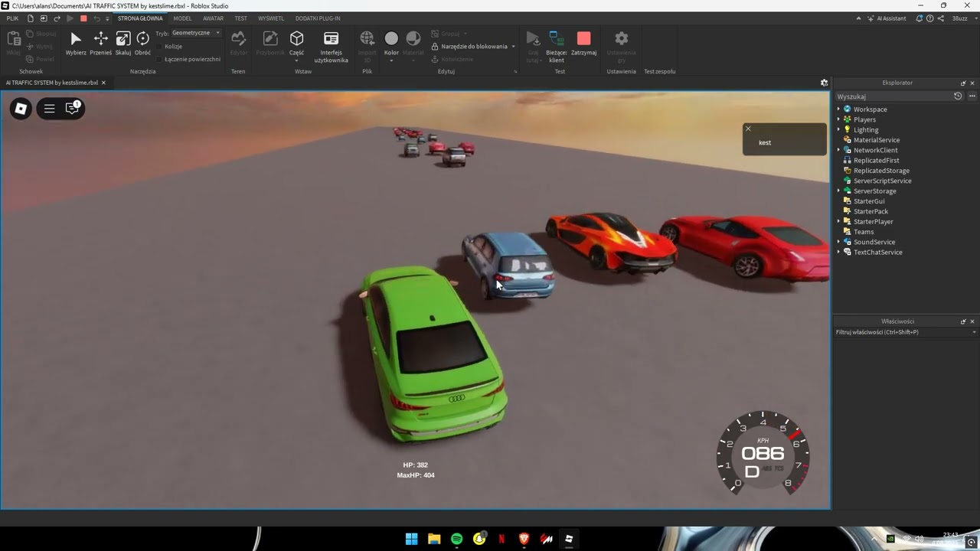Open Explorer more-options ellipsis

(972, 96)
